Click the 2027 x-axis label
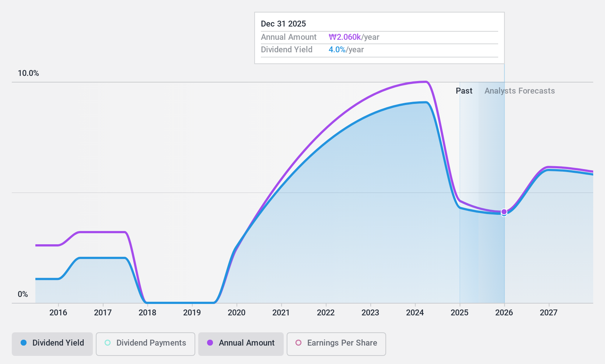This screenshot has height=364, width=605. coord(549,313)
